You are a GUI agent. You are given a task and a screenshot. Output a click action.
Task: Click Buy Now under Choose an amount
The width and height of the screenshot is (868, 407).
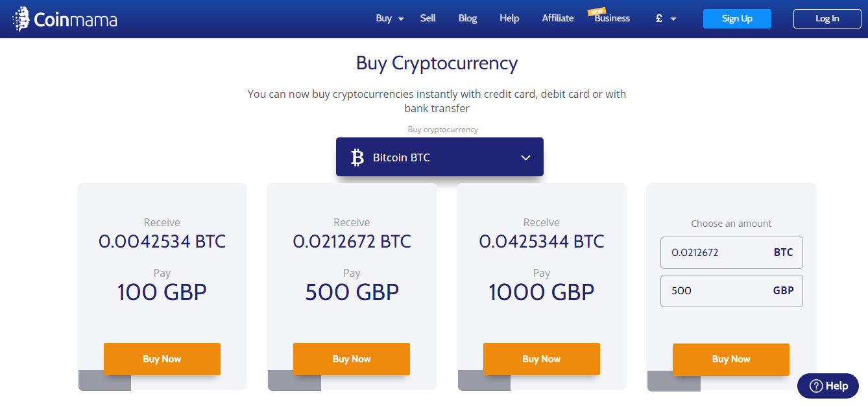click(x=731, y=360)
